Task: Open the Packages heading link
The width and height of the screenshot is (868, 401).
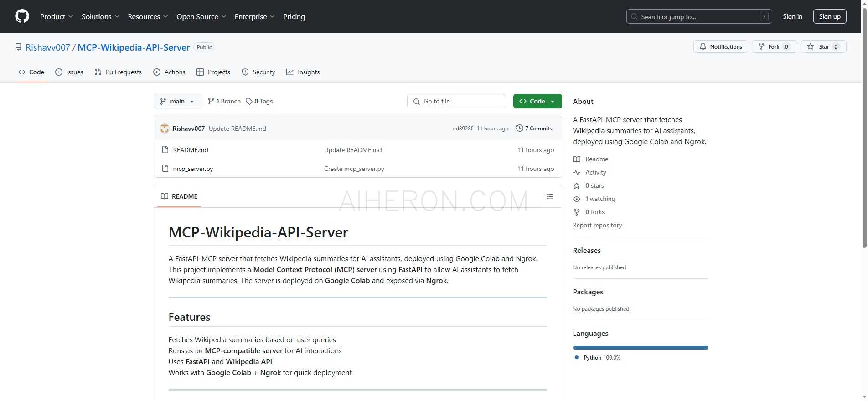Action: 588,292
